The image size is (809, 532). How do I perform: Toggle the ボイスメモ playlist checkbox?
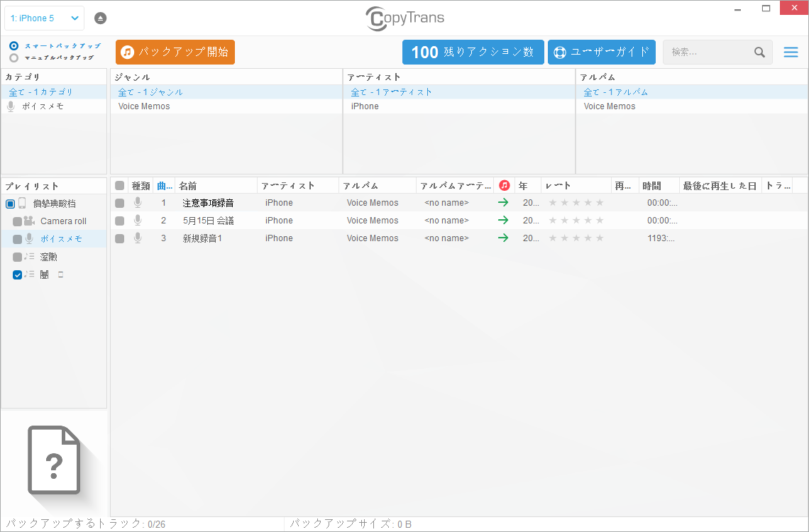tap(17, 239)
